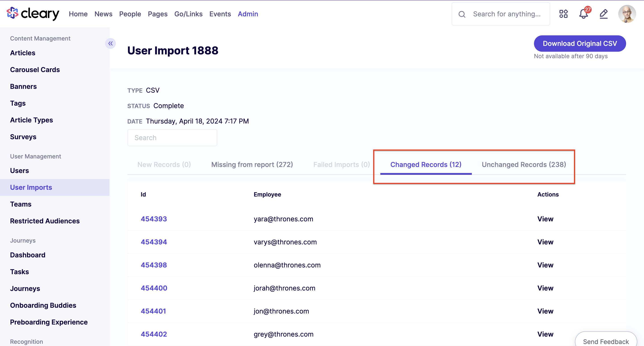The image size is (644, 346).
Task: Open Tasks in sidebar
Action: (x=19, y=271)
